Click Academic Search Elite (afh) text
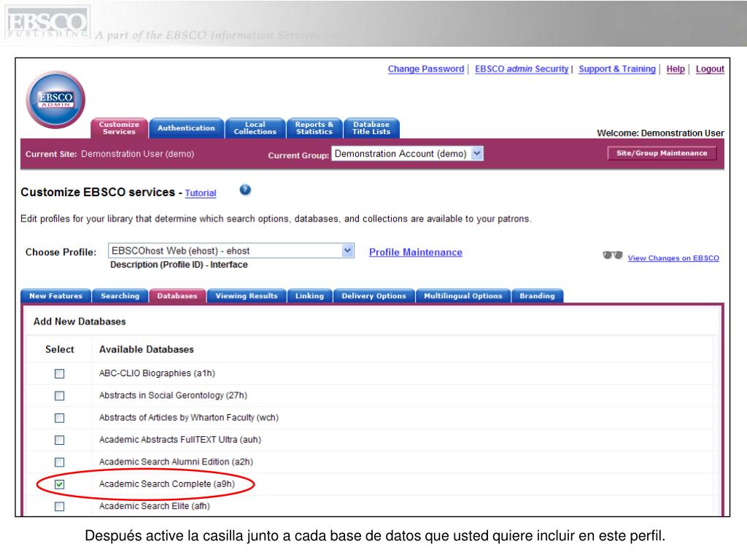 (x=155, y=506)
